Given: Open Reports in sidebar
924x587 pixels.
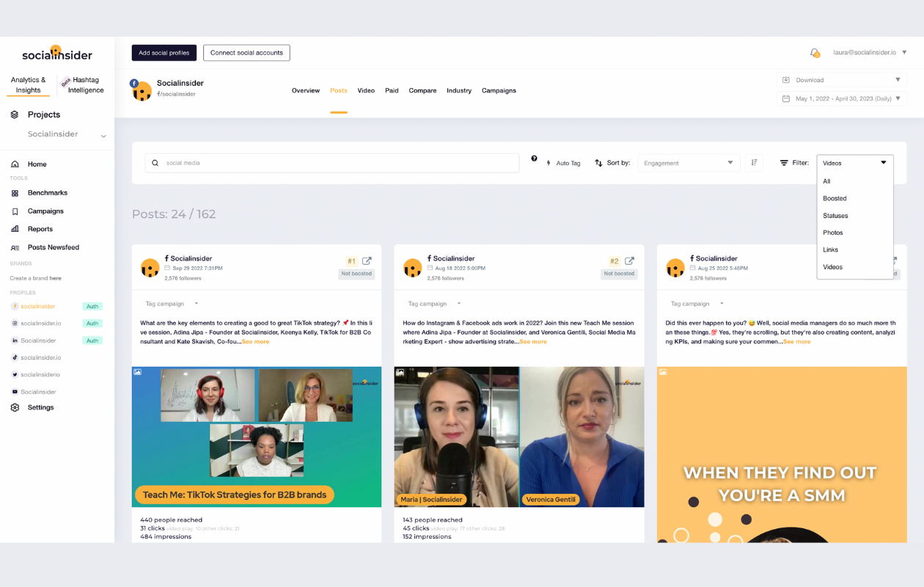Looking at the screenshot, I should point(40,229).
